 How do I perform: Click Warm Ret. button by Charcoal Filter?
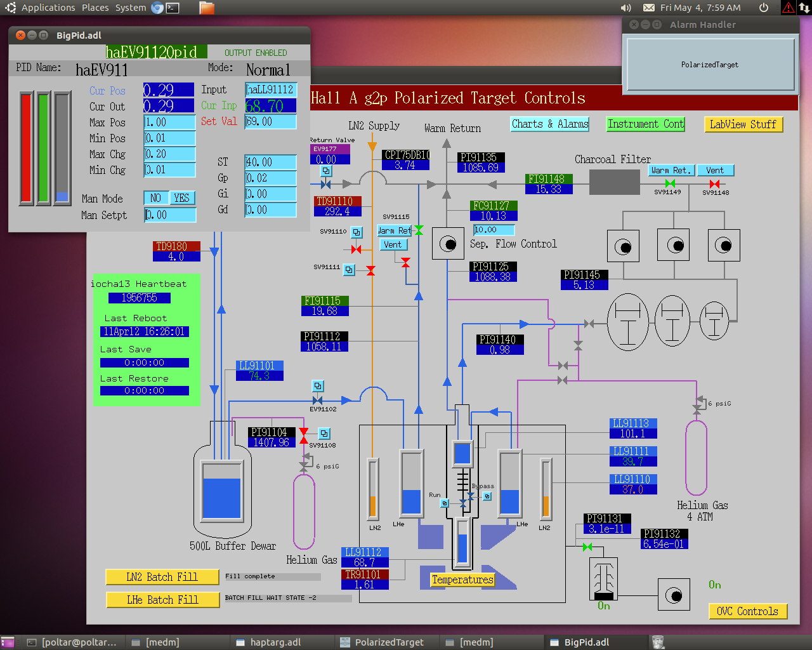(x=671, y=170)
